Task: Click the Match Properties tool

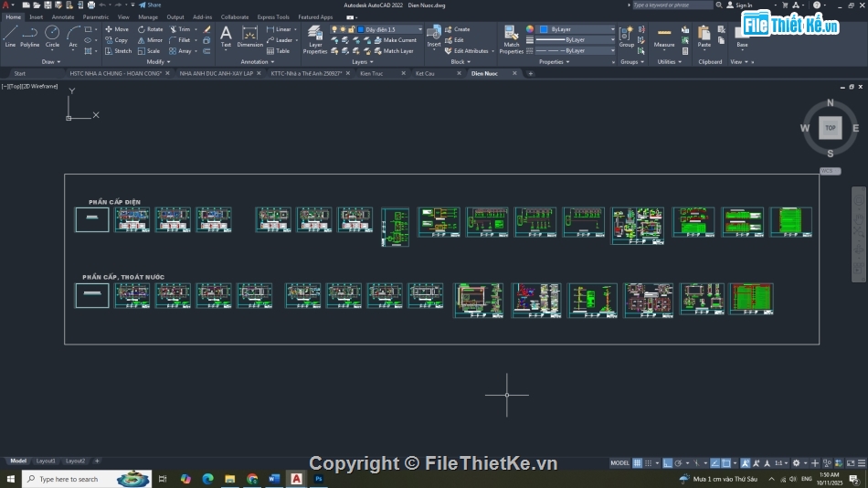Action: pos(512,38)
